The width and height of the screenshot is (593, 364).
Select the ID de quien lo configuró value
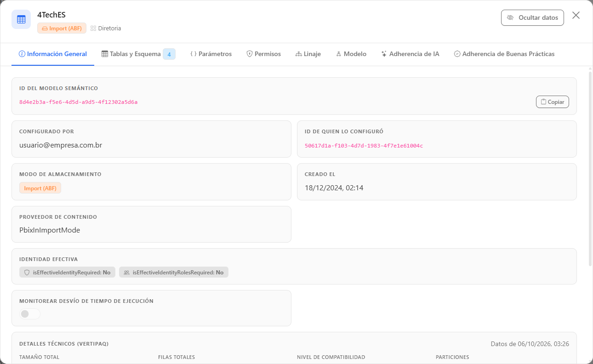(364, 146)
